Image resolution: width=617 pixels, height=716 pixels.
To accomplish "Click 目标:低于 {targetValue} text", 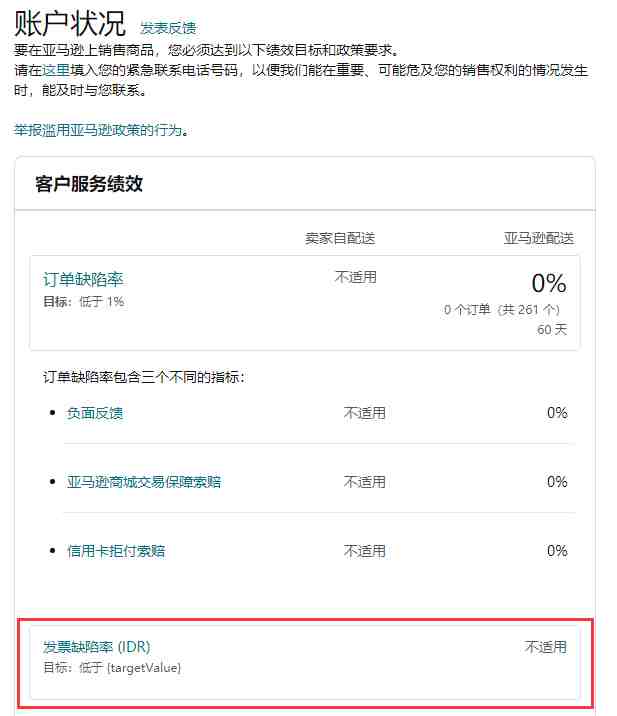I will point(112,668).
